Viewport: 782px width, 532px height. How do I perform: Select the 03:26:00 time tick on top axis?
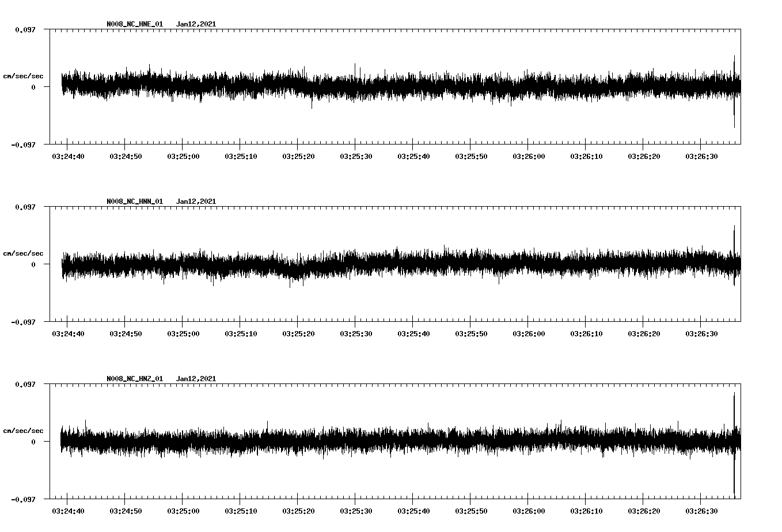528,155
